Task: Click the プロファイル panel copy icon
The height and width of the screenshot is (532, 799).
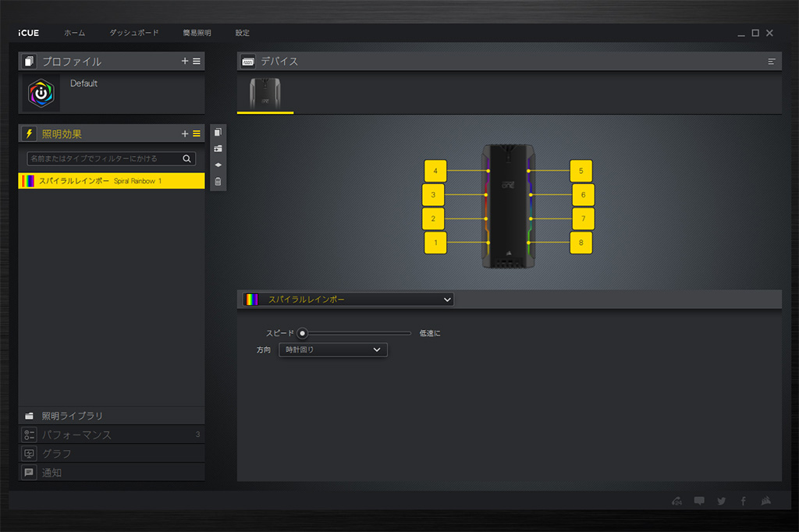Action: coord(29,62)
